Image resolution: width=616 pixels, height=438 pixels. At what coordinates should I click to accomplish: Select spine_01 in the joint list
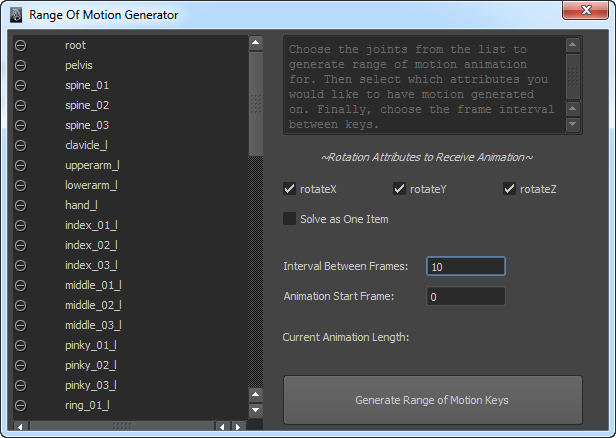87,86
